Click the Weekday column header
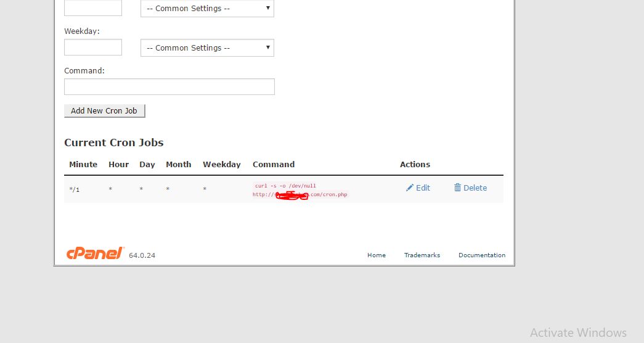Screen dimensions: 644x343 [x=222, y=165]
